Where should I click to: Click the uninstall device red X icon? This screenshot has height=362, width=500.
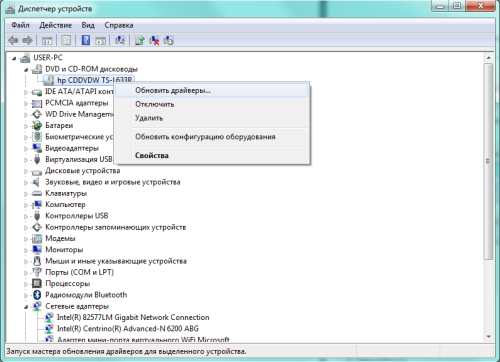click(x=154, y=40)
